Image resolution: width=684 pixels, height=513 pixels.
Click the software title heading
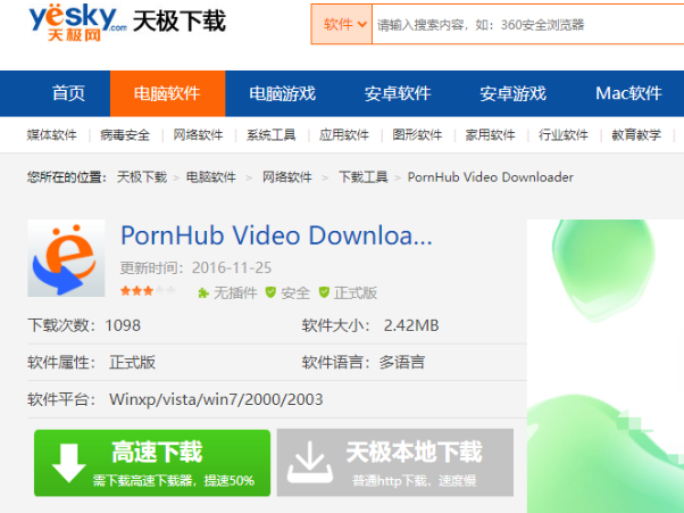[x=277, y=236]
